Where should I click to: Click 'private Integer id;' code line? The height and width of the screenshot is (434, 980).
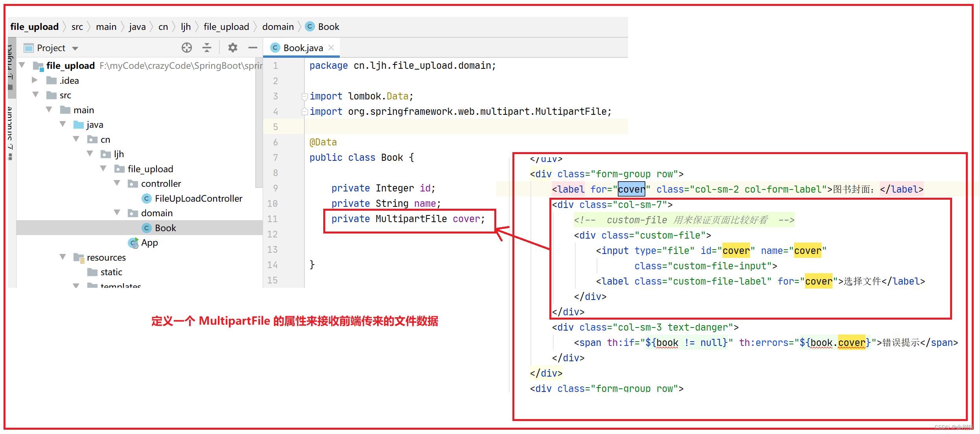(383, 188)
